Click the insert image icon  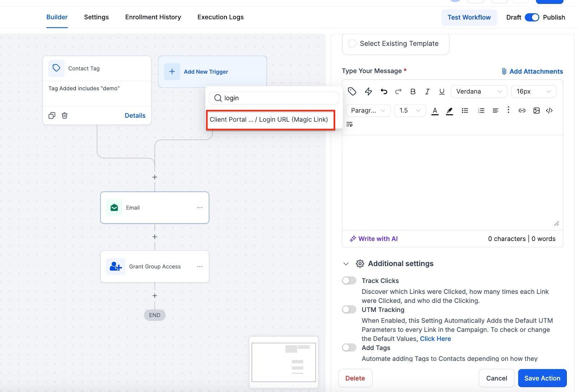pyautogui.click(x=536, y=110)
